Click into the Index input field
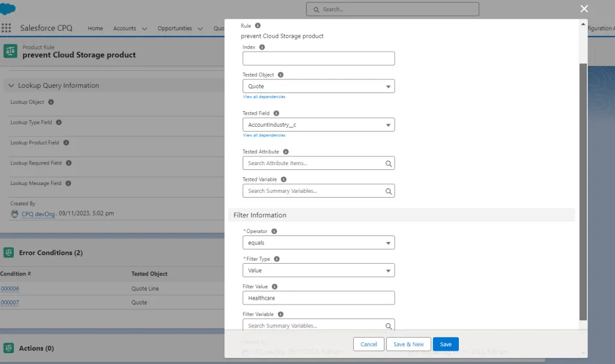The image size is (615, 364). pos(318,58)
